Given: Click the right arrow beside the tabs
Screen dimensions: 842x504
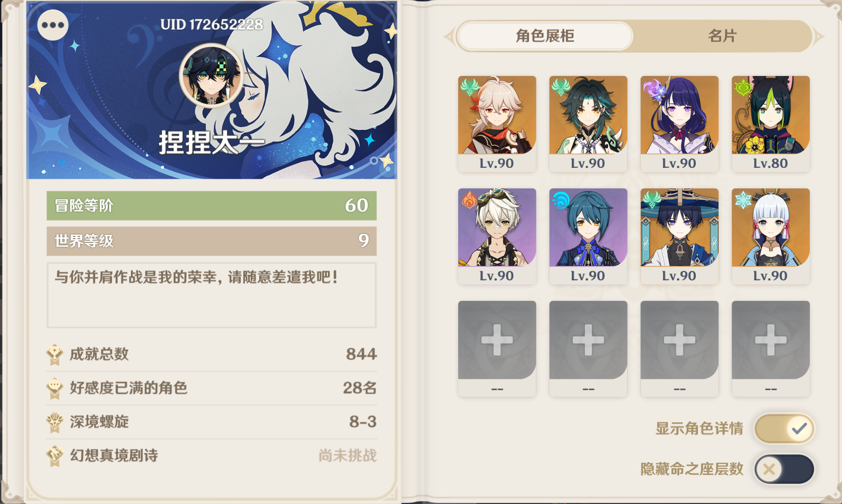Looking at the screenshot, I should click(x=818, y=36).
